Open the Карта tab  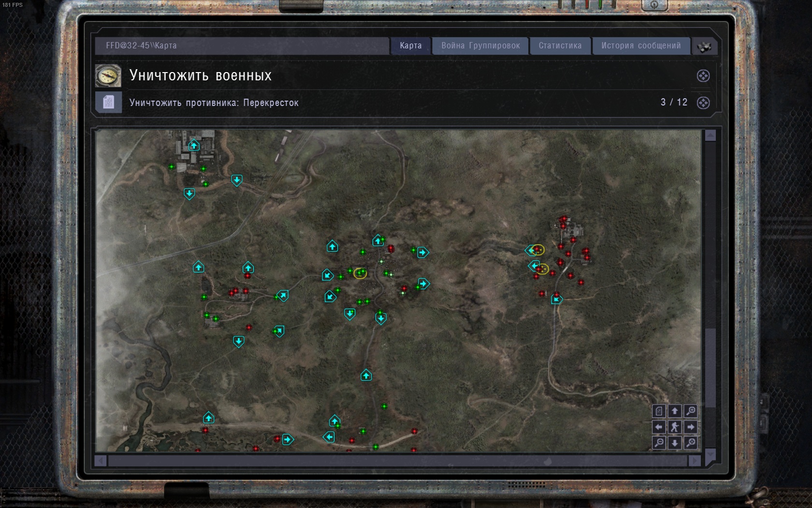(x=410, y=45)
